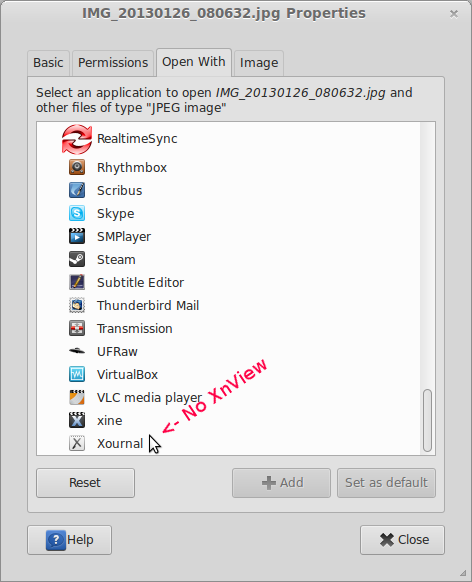This screenshot has width=472, height=582.
Task: Choose VirtualBox from the list
Action: click(x=127, y=375)
